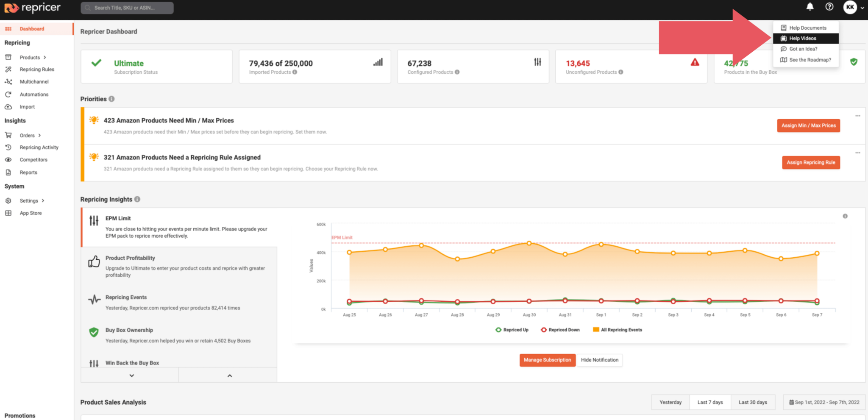Select the Repricing Events insight item
Image resolution: width=868 pixels, height=420 pixels.
(x=179, y=303)
